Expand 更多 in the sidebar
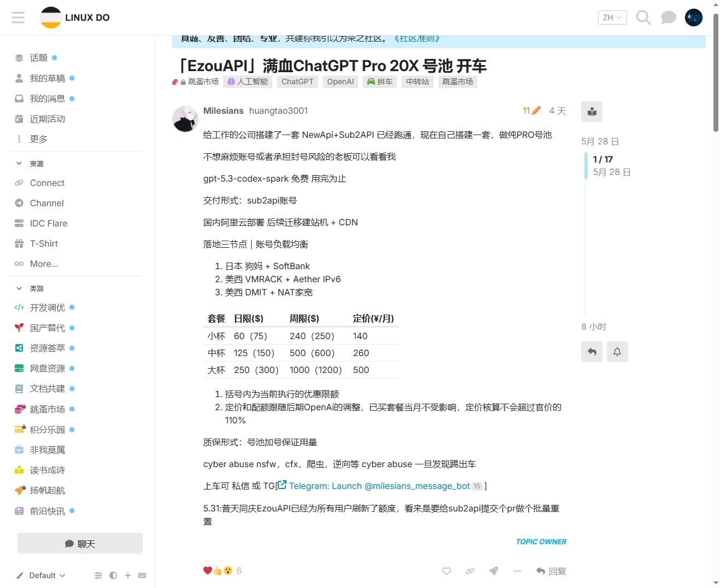The height and width of the screenshot is (588, 720). [x=38, y=139]
